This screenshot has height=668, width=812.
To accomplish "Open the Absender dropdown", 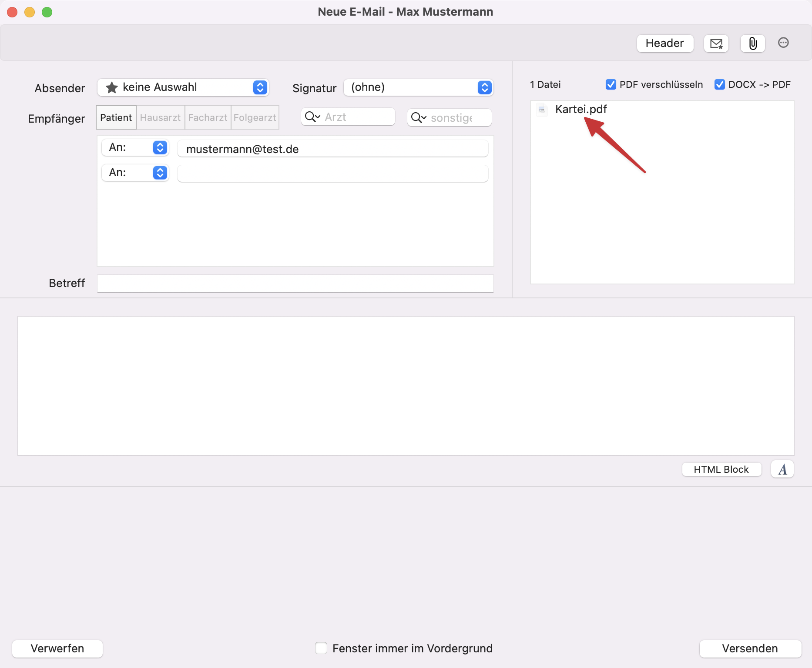I will pyautogui.click(x=183, y=87).
